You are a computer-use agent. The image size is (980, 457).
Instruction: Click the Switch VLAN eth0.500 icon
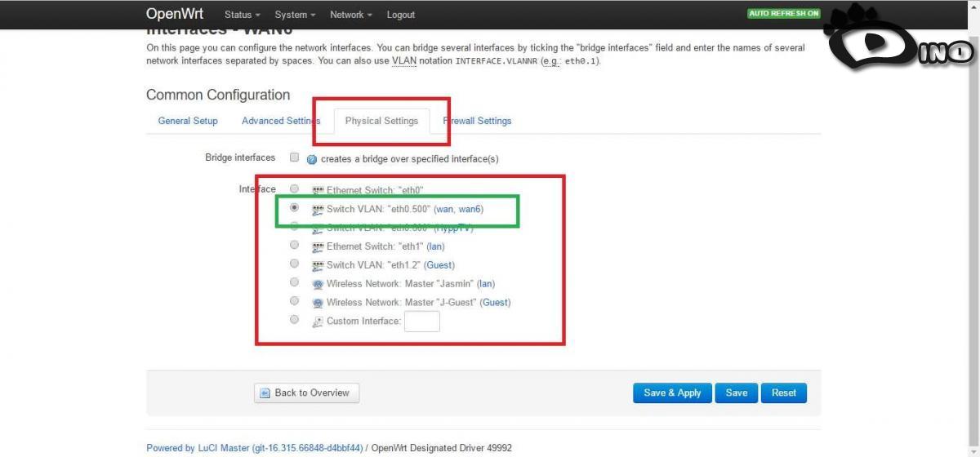click(318, 210)
